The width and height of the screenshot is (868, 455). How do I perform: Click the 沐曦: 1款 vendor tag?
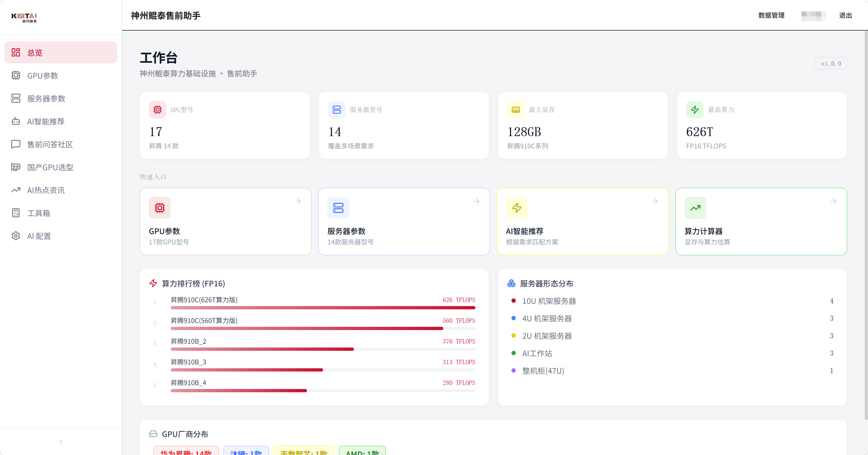coord(246,451)
